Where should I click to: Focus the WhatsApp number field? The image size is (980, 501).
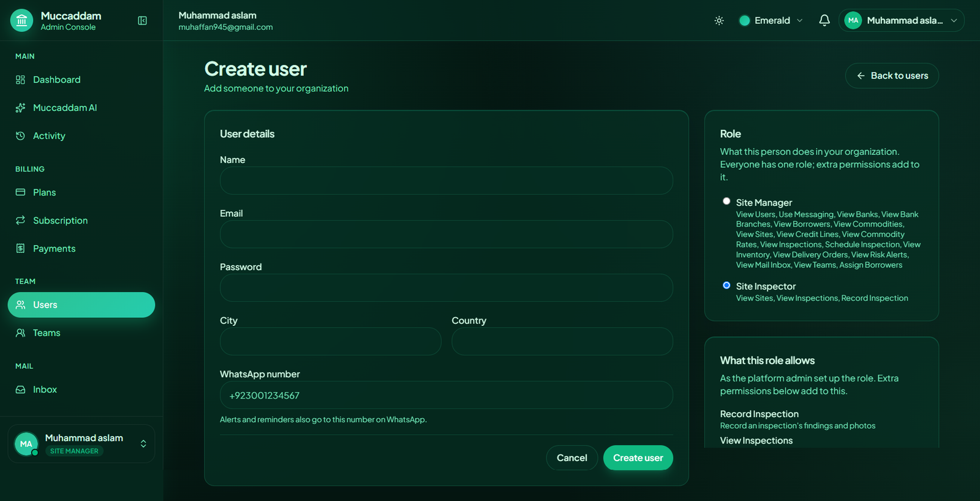click(447, 396)
